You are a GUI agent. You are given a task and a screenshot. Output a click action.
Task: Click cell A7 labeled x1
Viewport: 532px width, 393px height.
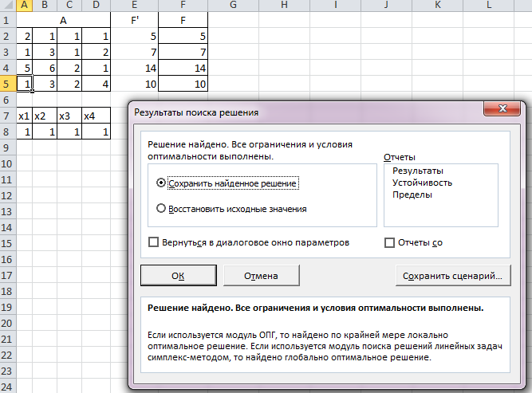pos(25,116)
